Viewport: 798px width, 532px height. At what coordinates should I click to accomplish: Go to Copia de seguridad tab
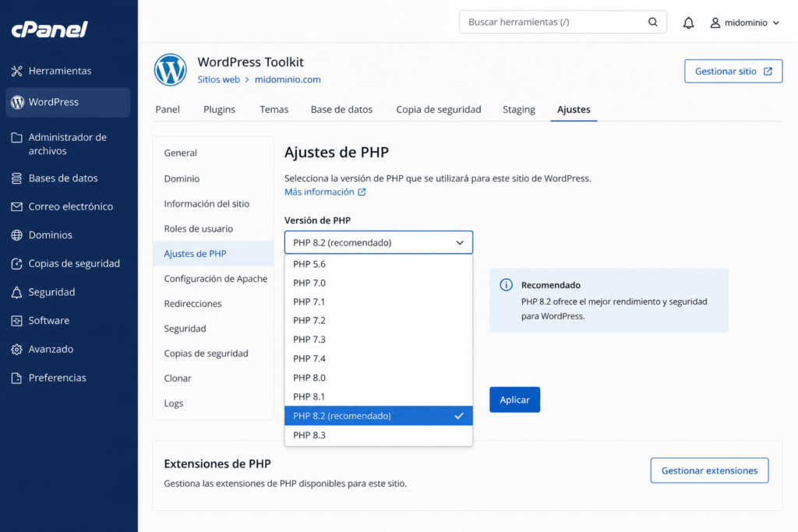(439, 109)
